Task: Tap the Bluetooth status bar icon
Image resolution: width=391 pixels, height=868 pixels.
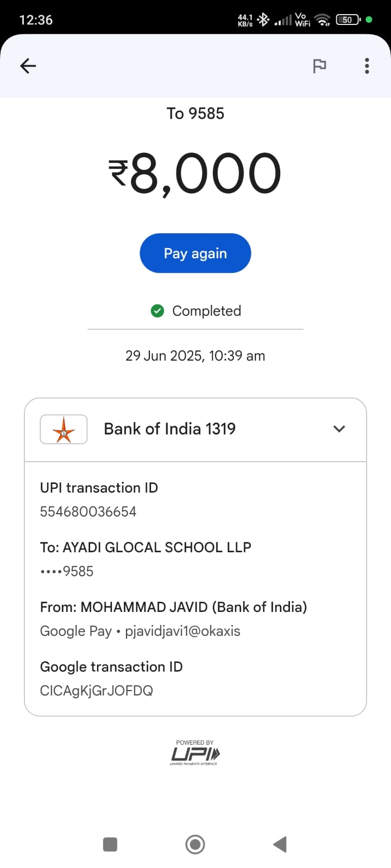Action: [263, 20]
